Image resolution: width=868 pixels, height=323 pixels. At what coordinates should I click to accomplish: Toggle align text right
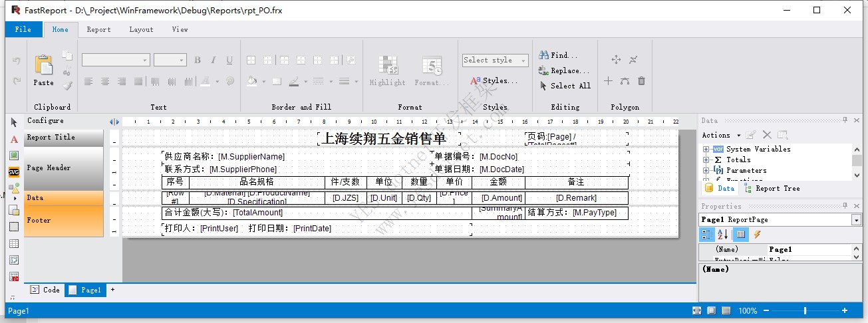[122, 82]
